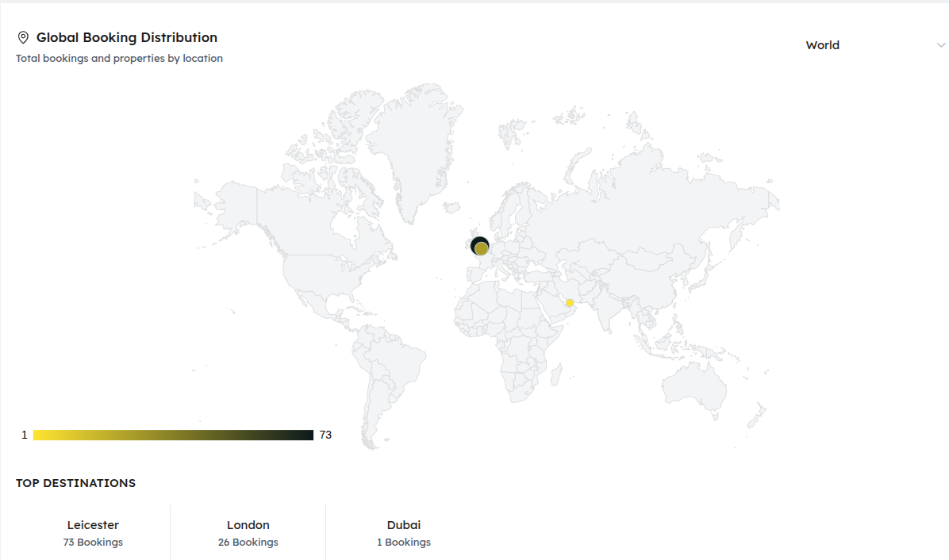Click the Top Destinations section header
Screen dimensions: 949x560
[x=75, y=483]
